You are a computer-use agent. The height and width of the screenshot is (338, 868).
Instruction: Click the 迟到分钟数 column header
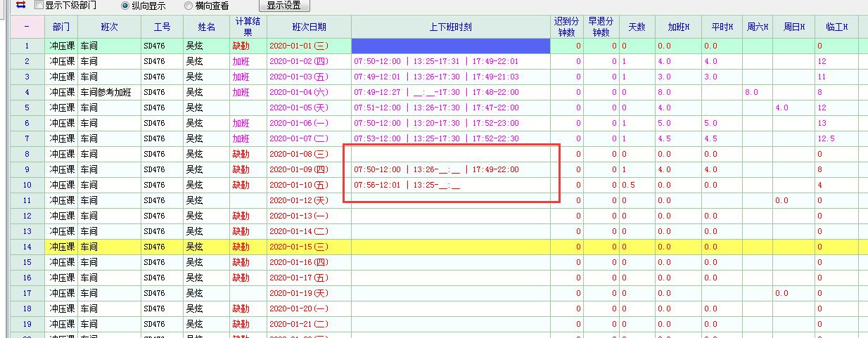point(567,27)
